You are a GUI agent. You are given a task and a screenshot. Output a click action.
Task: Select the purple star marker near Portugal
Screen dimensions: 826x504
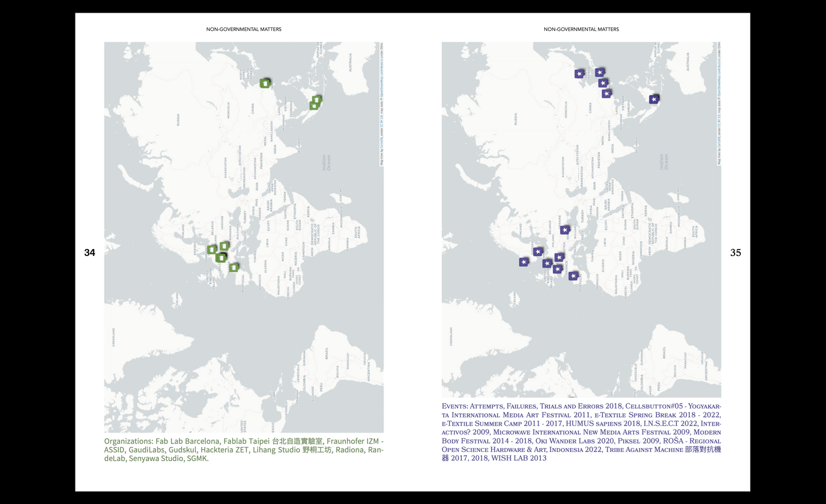click(573, 276)
